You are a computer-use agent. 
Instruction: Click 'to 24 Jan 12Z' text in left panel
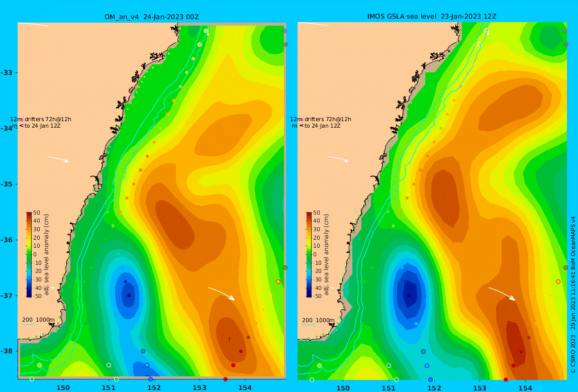[x=42, y=126]
